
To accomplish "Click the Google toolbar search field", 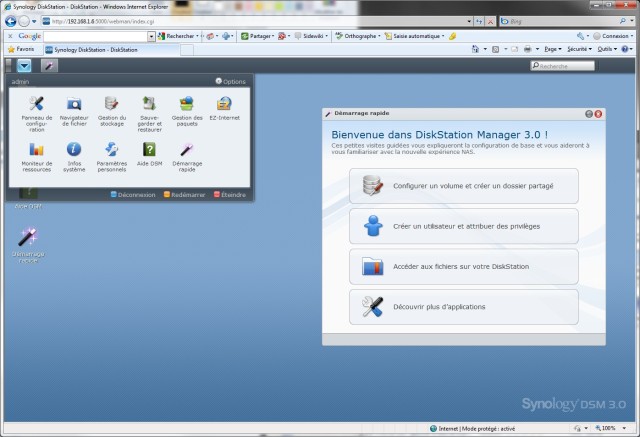I will [96, 36].
